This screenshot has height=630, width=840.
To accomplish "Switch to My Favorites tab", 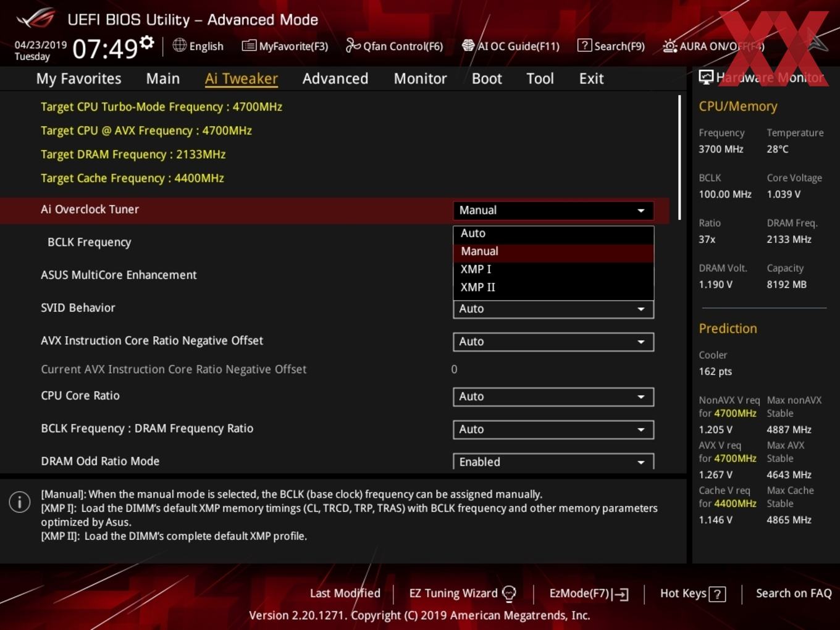I will (x=78, y=78).
